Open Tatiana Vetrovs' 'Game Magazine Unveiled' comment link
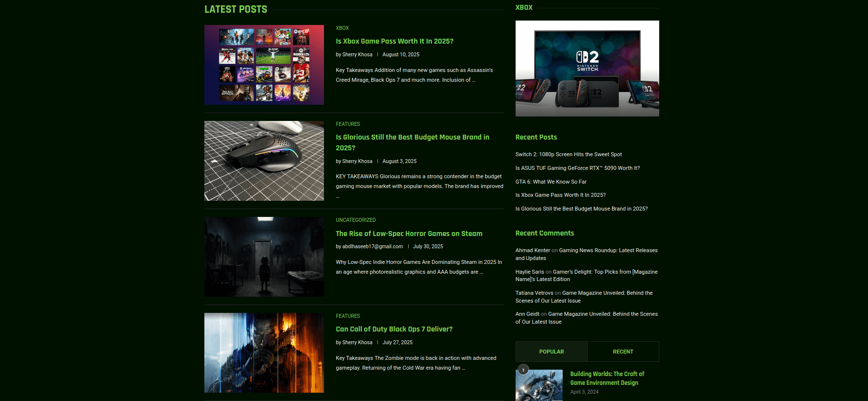The height and width of the screenshot is (401, 868). click(584, 297)
